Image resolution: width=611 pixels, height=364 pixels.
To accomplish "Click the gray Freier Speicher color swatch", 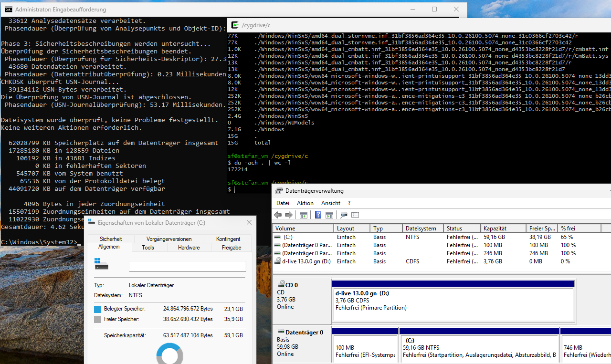I will point(98,319).
